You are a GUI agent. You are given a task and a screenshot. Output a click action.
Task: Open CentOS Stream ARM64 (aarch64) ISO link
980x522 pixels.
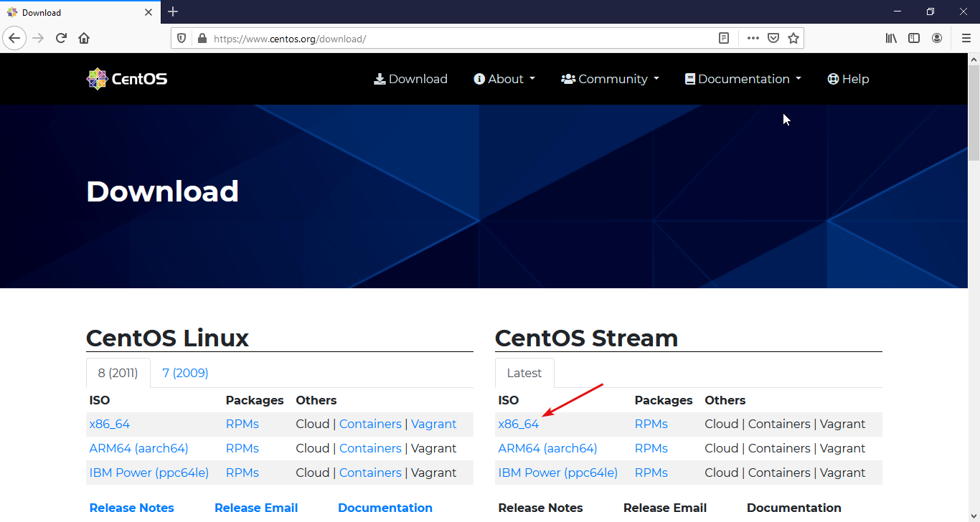click(547, 448)
